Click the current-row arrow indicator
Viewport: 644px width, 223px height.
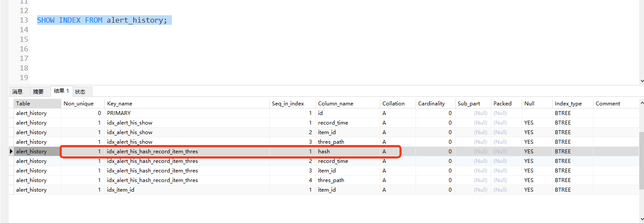tap(11, 152)
